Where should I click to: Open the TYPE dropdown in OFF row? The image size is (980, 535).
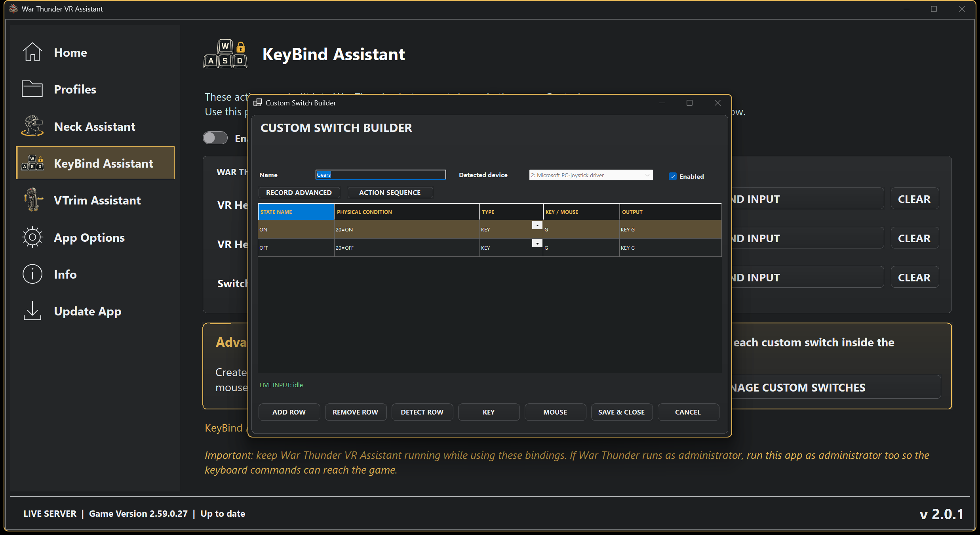click(537, 243)
